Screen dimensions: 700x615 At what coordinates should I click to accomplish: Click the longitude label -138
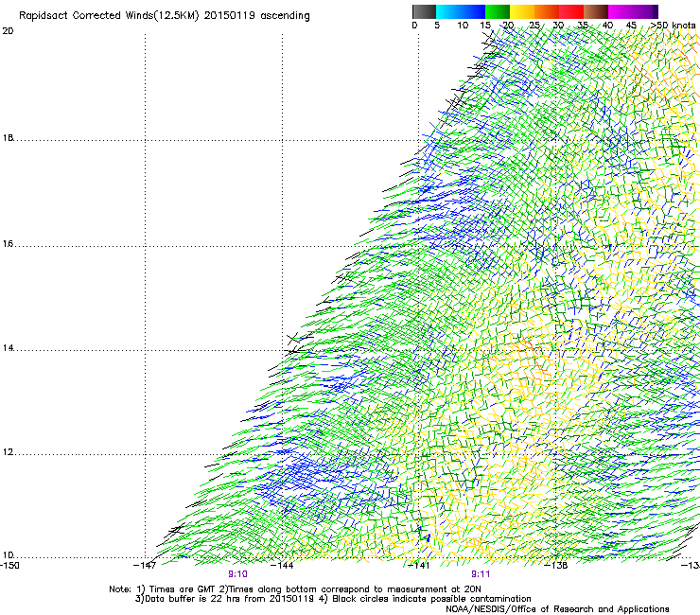click(x=556, y=566)
